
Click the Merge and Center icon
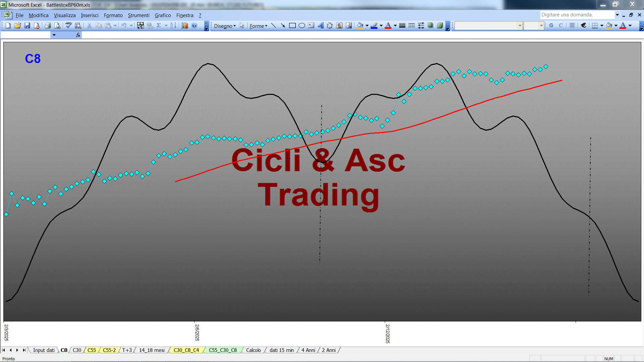click(572, 25)
